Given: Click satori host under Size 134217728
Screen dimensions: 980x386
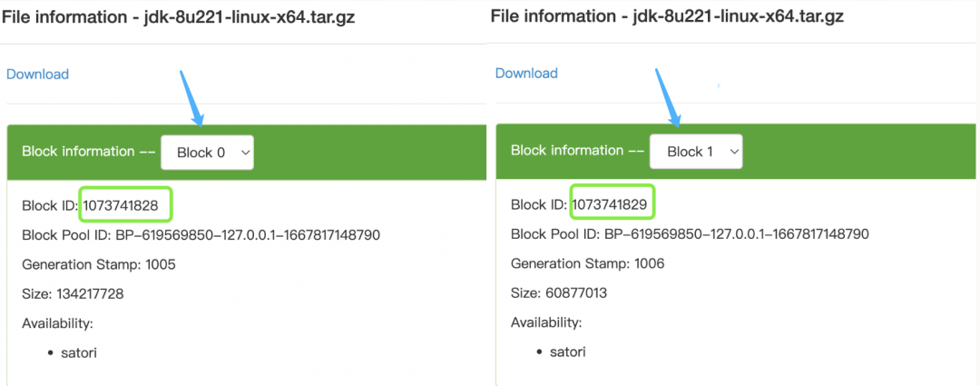Looking at the screenshot, I should [x=80, y=352].
